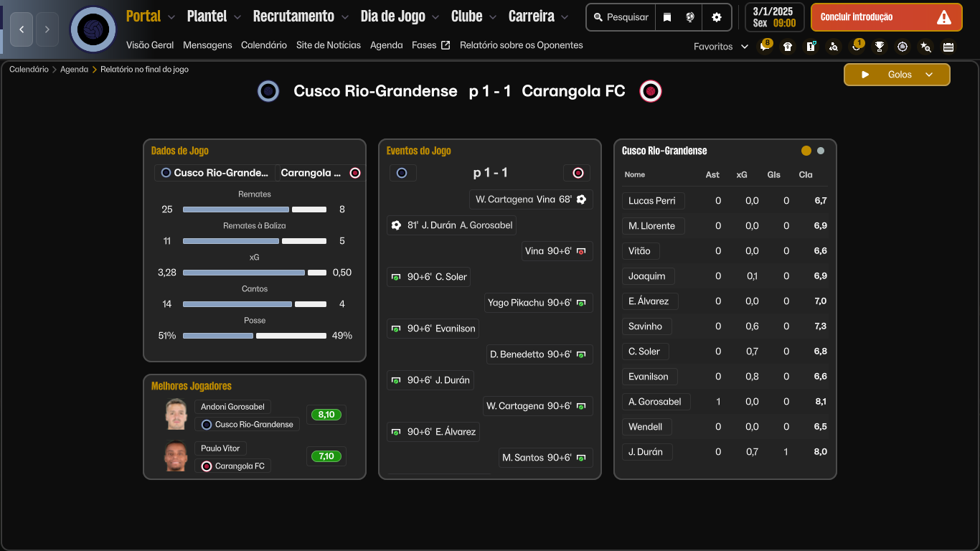Image resolution: width=980 pixels, height=551 pixels.
Task: Click the trophy icon in favorites bar
Action: [880, 47]
